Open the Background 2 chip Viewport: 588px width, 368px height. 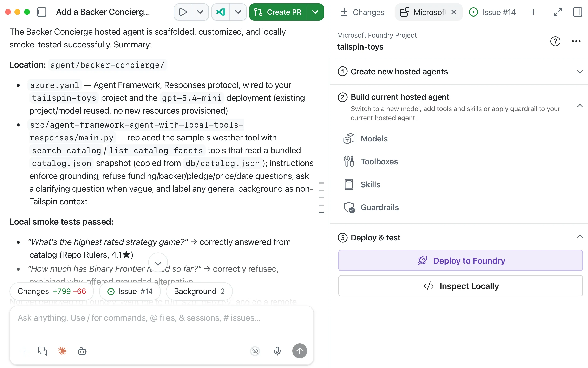click(199, 291)
